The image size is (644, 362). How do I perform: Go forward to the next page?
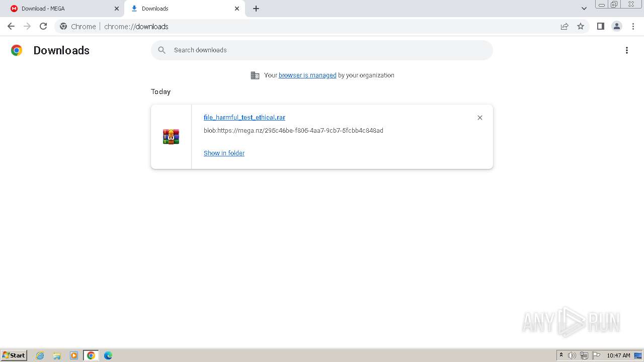point(27,26)
